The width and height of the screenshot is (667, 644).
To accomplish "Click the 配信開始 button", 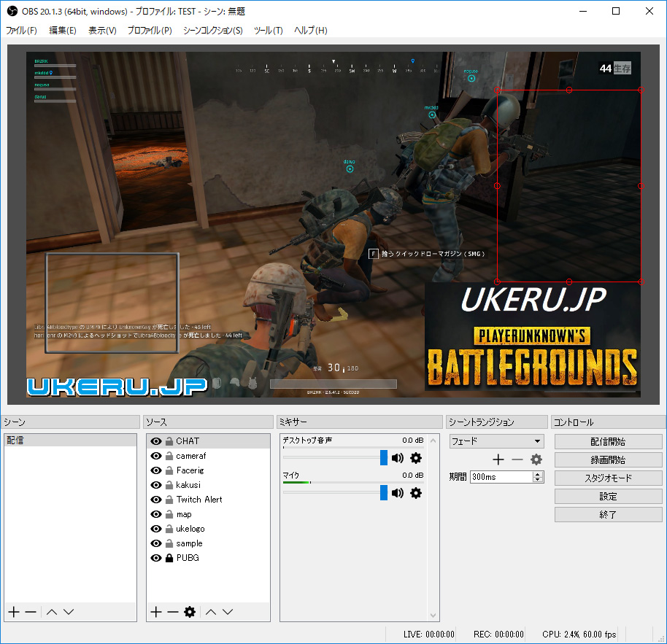I will 608,442.
